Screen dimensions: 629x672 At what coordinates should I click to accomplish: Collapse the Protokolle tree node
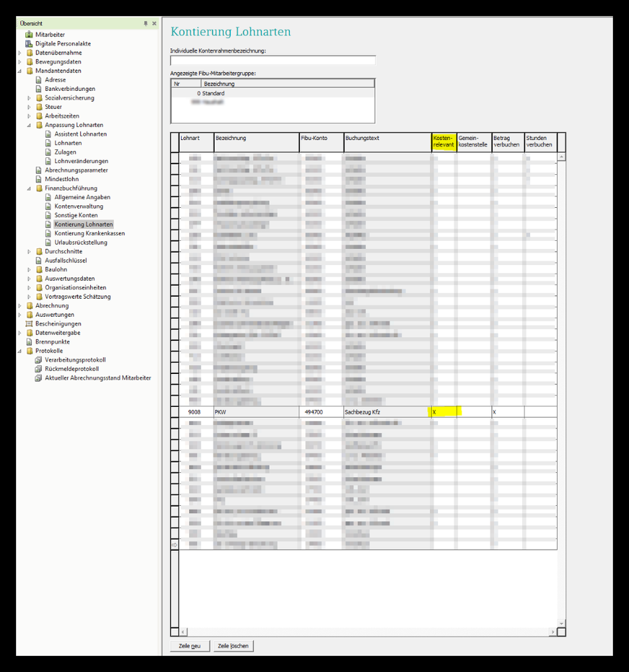coord(20,351)
